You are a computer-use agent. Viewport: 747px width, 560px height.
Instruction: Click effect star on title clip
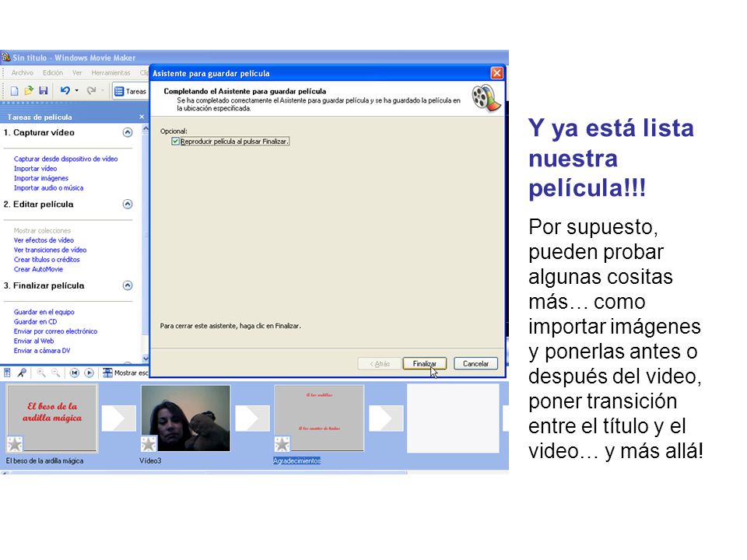click(x=15, y=444)
